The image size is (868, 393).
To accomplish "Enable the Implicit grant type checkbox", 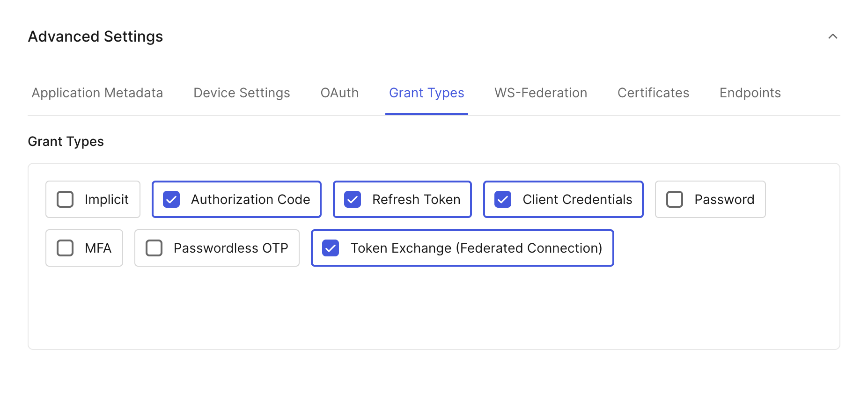I will 65,199.
